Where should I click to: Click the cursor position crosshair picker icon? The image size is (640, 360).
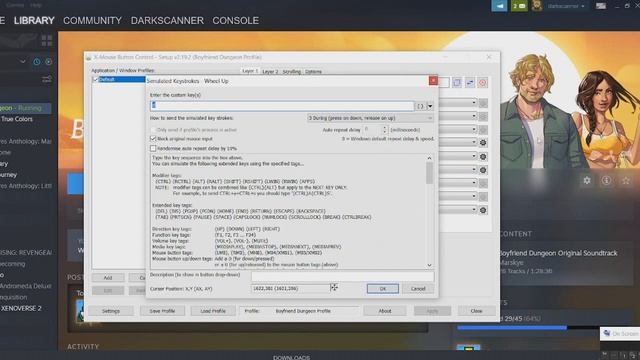334,287
